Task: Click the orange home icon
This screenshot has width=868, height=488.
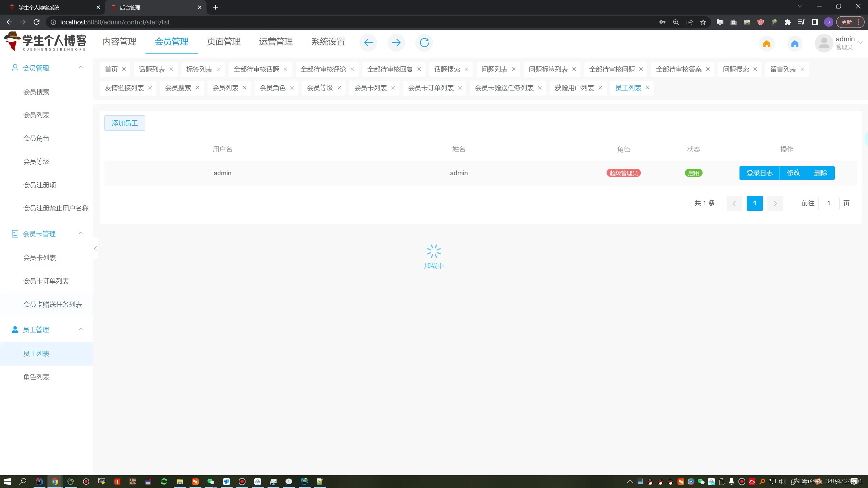Action: click(767, 44)
